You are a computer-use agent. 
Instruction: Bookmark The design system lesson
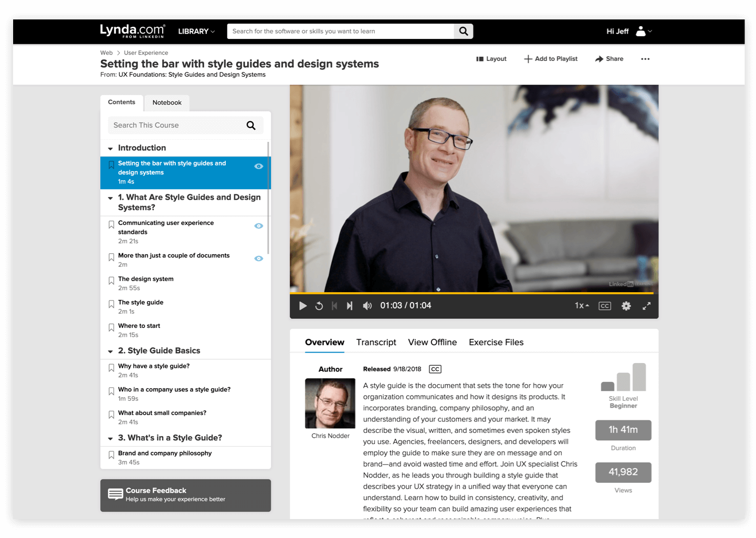111,281
